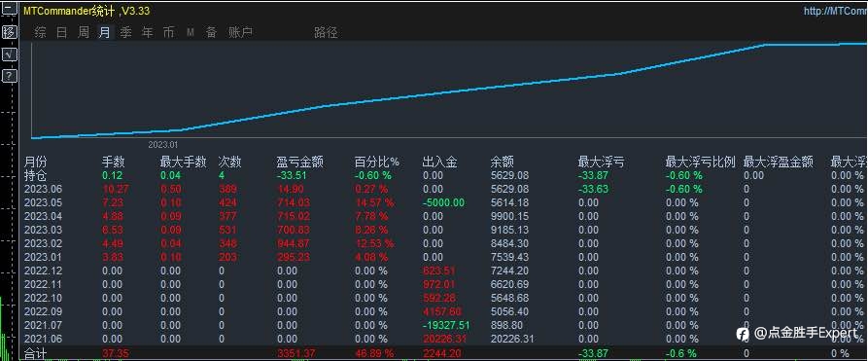Click the 最大手数 column header
This screenshot has width=868, height=361.
click(x=184, y=162)
